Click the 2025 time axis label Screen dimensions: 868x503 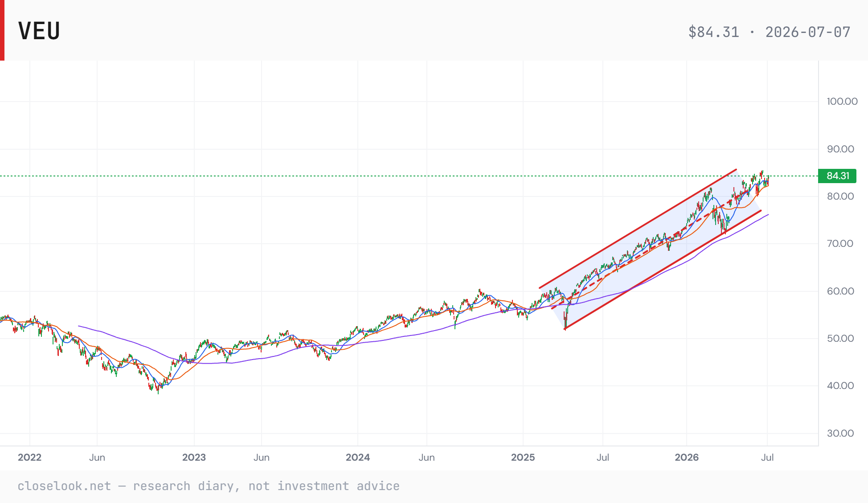523,457
